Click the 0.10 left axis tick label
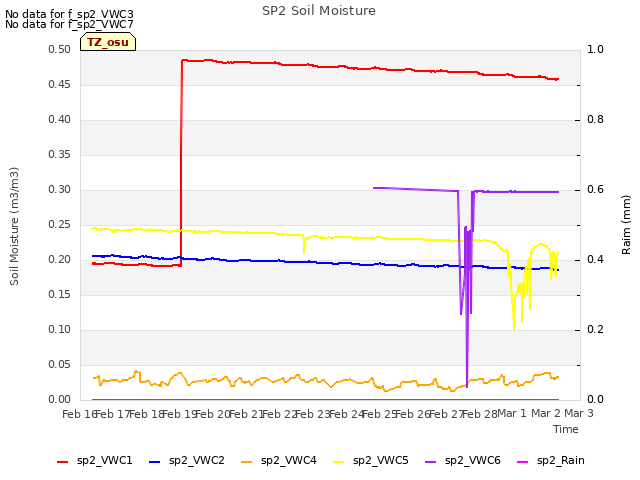This screenshot has width=640, height=480. coord(60,329)
